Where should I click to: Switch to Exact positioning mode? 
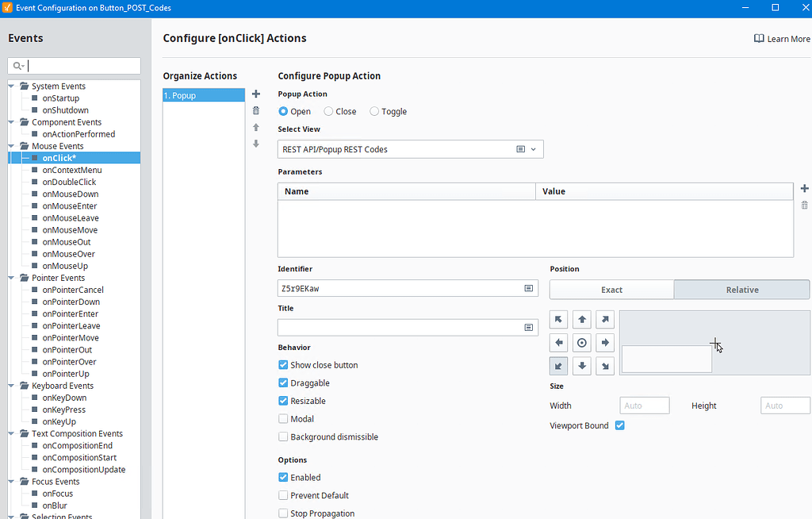click(611, 289)
